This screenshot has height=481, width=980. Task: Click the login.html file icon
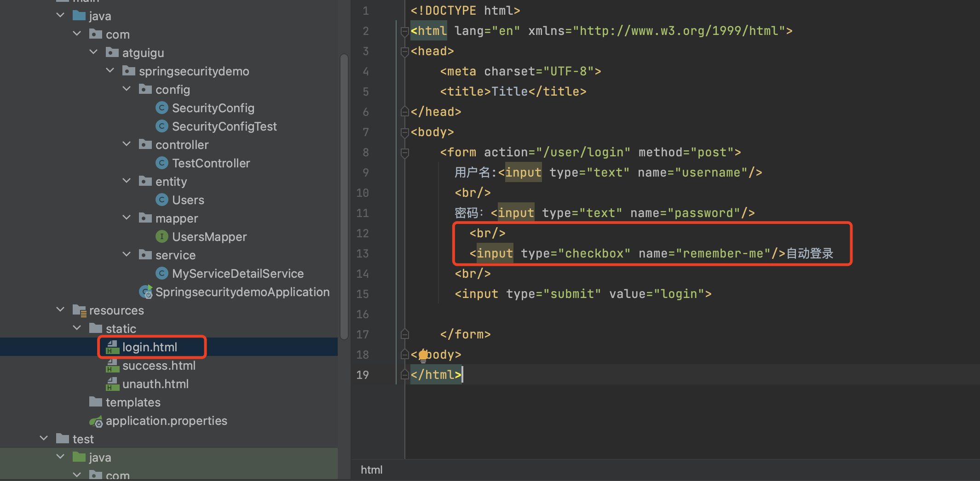112,347
